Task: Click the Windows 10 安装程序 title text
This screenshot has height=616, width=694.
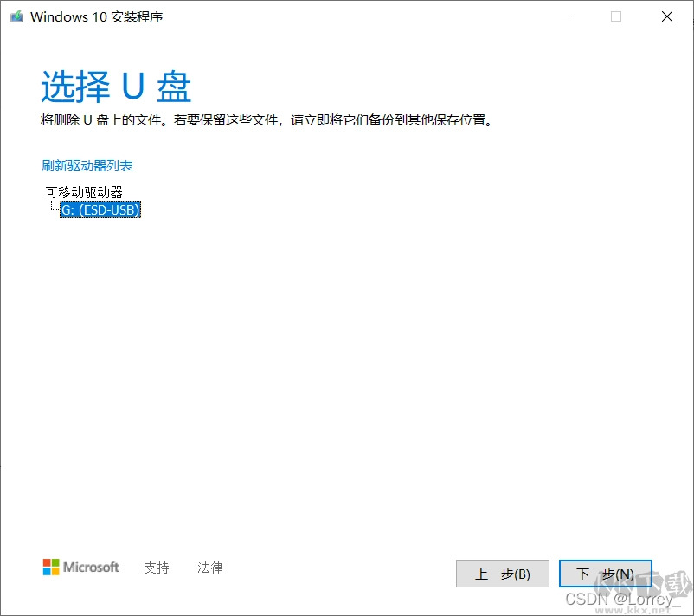Action: click(96, 16)
